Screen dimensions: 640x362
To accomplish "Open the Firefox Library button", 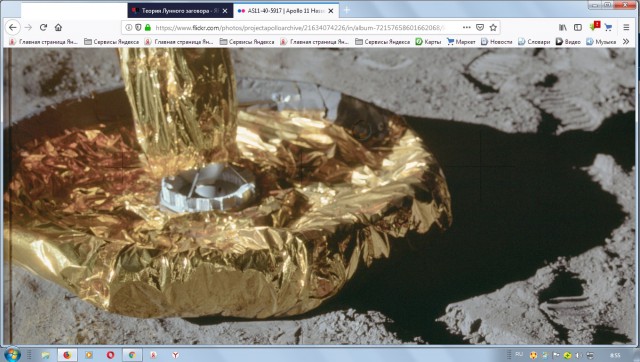I will [563, 27].
